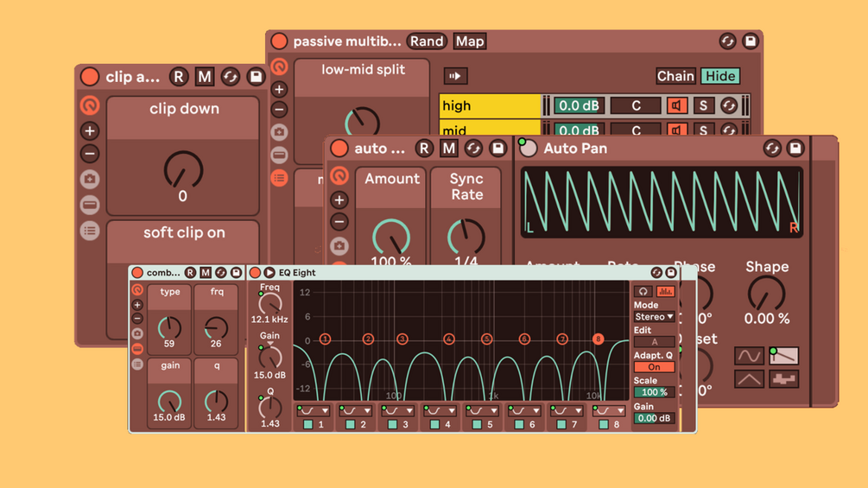This screenshot has width=868, height=488.
Task: Select the sine LFO waveform in Auto Pan
Action: point(749,356)
